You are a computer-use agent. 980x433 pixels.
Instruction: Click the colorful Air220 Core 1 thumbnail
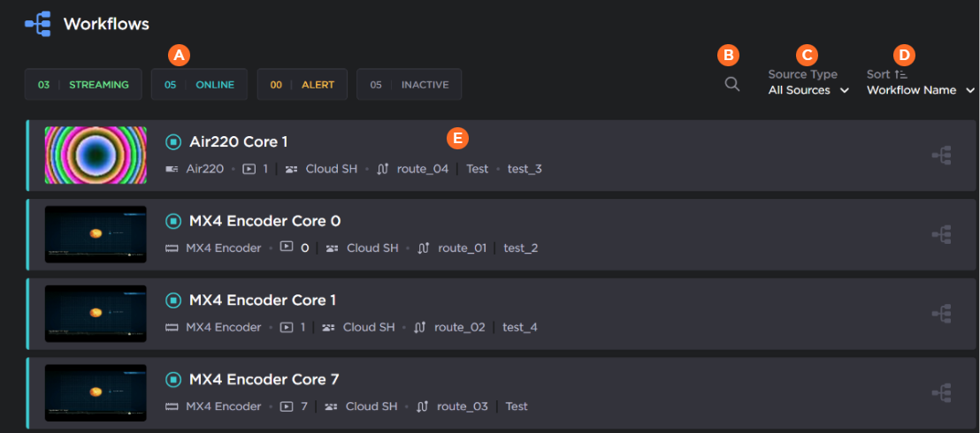pos(96,155)
